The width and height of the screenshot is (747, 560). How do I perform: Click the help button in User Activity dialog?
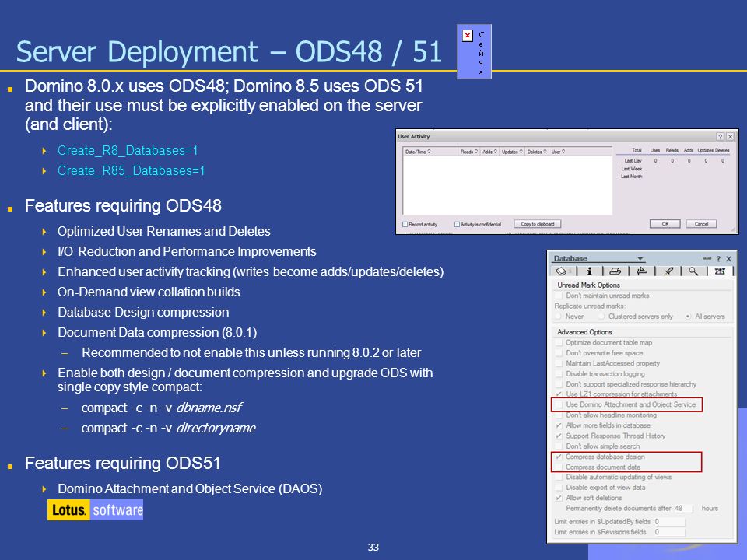click(721, 136)
